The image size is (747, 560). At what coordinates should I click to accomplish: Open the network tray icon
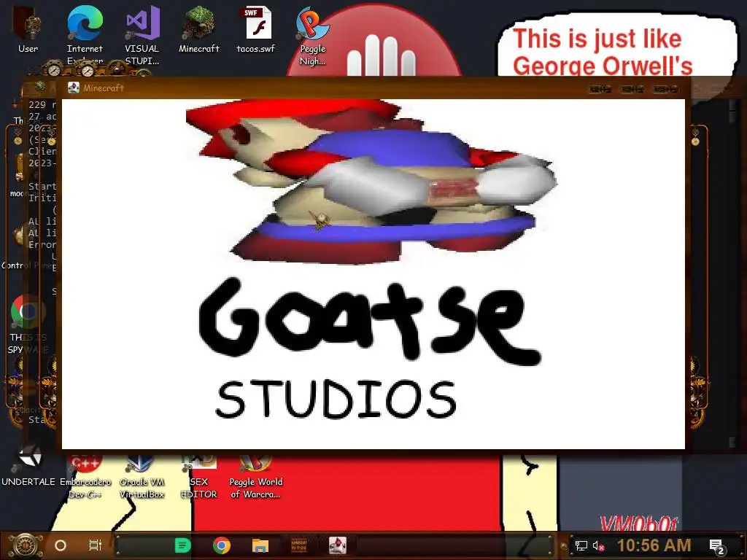tap(581, 545)
